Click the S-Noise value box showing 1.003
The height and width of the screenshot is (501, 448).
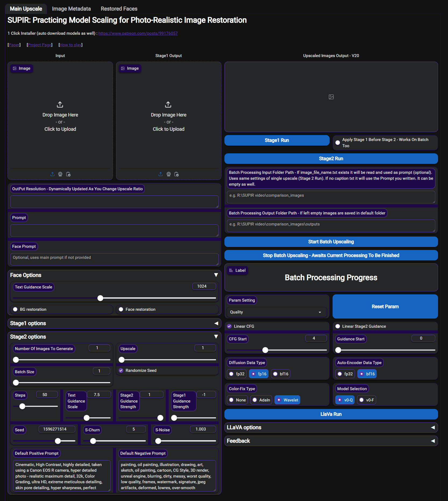coord(203,429)
